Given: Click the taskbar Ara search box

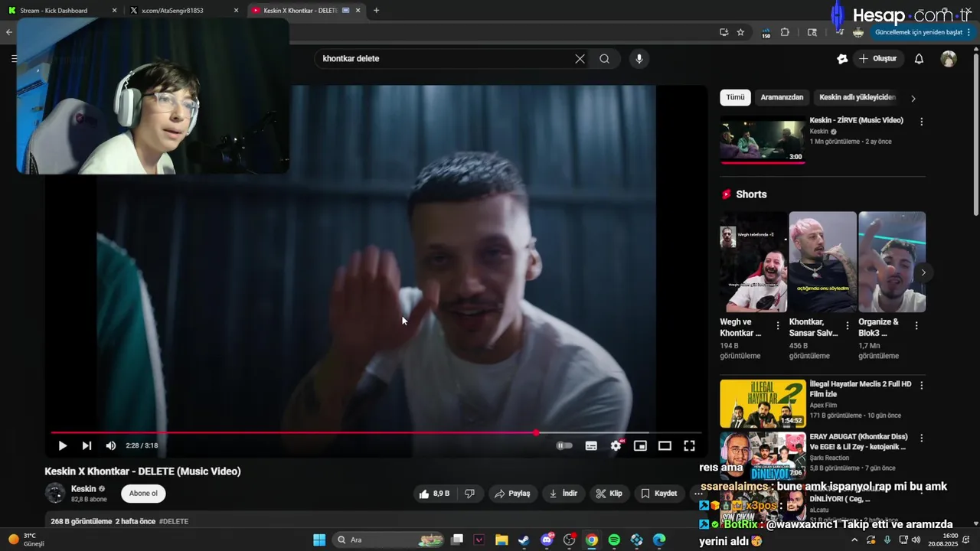Looking at the screenshot, I should (389, 540).
